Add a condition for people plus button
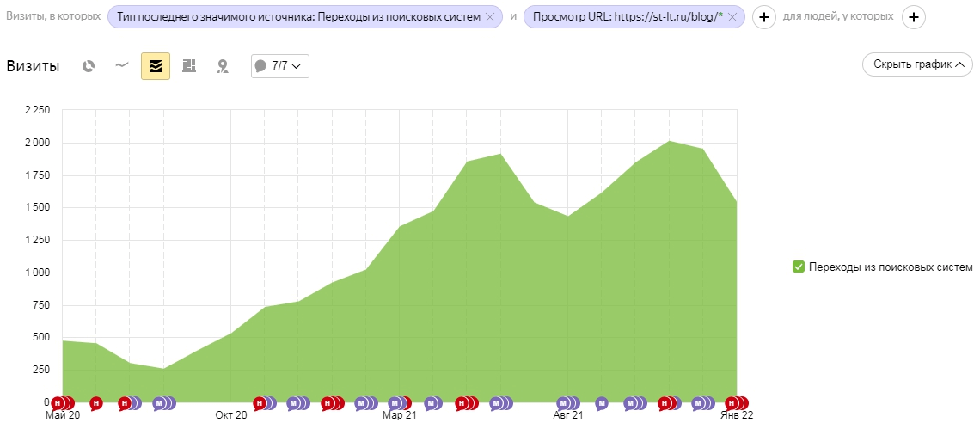 click(914, 17)
